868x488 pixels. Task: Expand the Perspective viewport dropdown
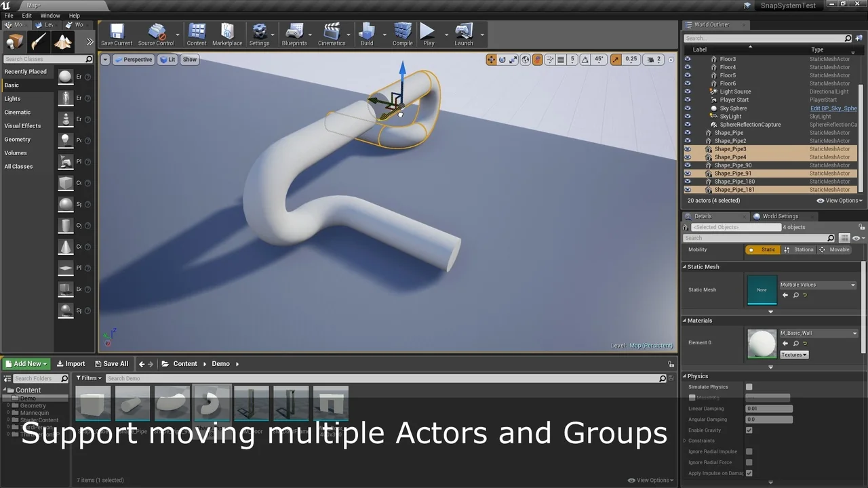(133, 60)
